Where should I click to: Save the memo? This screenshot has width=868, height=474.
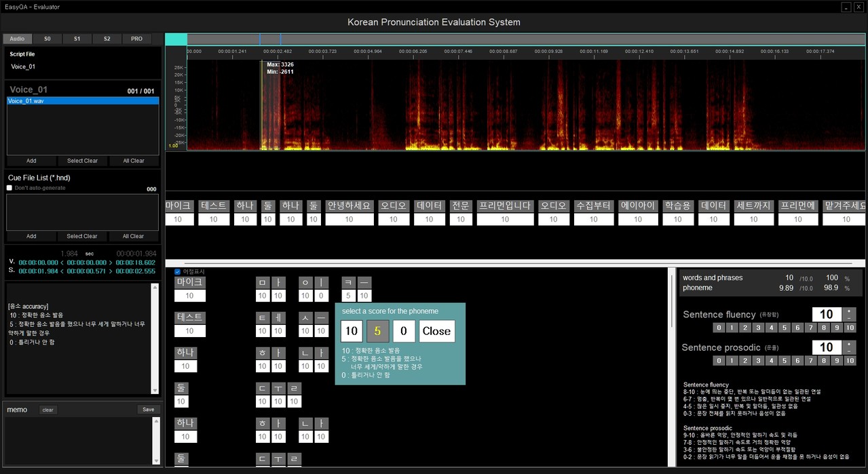(148, 410)
